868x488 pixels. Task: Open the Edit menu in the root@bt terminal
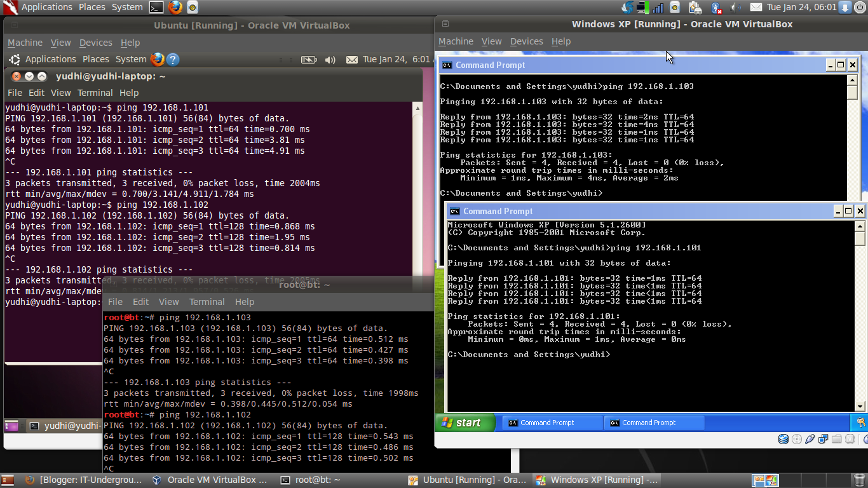(x=140, y=302)
